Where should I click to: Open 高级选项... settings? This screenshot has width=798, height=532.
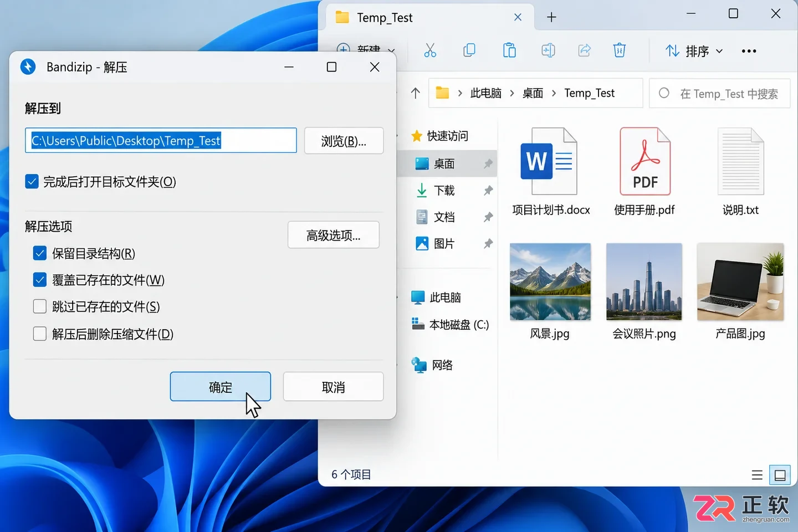(334, 235)
